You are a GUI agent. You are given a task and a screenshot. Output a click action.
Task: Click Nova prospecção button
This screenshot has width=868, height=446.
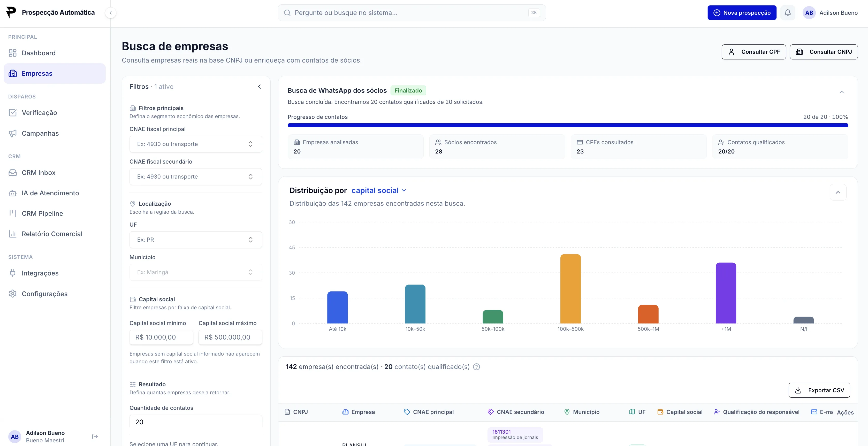[x=742, y=13]
